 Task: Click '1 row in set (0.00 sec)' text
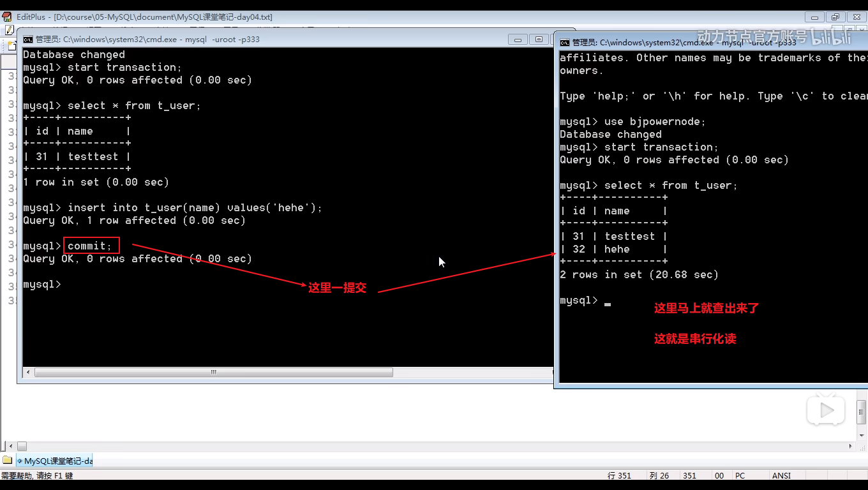(96, 182)
